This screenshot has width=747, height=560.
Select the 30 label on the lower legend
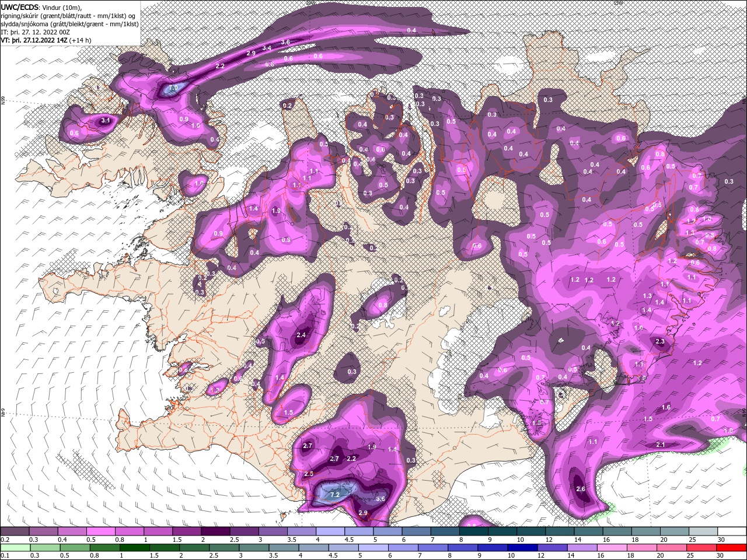point(721,555)
